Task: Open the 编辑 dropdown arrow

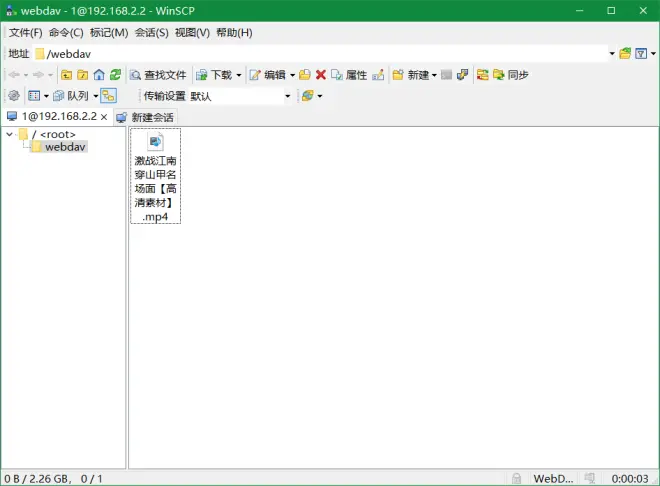Action: pyautogui.click(x=292, y=75)
